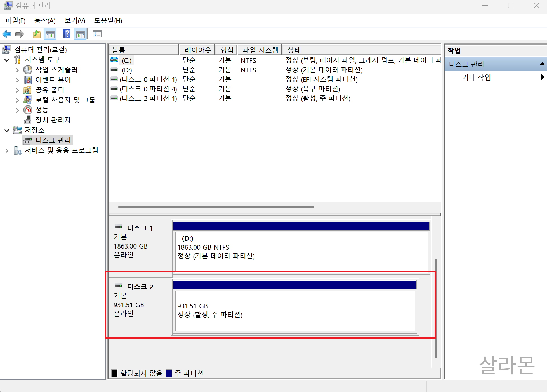Click the volume list horizontal scrollbar
This screenshot has height=392, width=547.
click(216, 207)
